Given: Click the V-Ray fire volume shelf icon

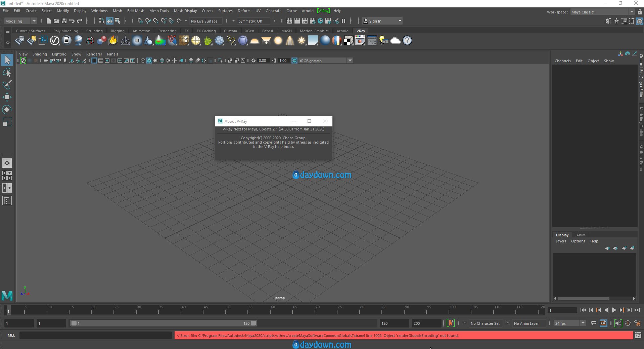Looking at the screenshot, I should tap(113, 41).
